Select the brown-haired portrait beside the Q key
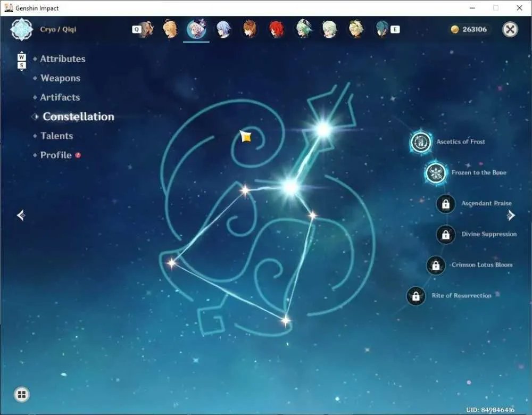The width and height of the screenshot is (532, 415). [147, 29]
